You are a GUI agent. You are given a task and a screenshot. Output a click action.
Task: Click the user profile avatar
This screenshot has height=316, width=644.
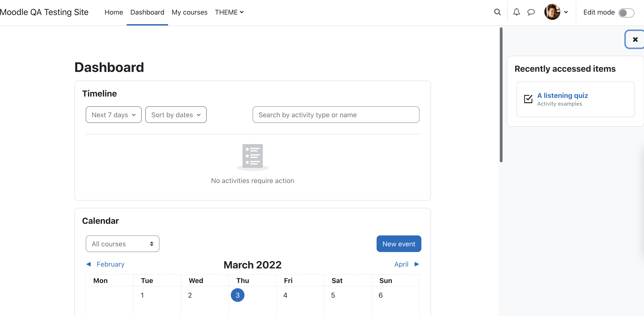pos(552,12)
